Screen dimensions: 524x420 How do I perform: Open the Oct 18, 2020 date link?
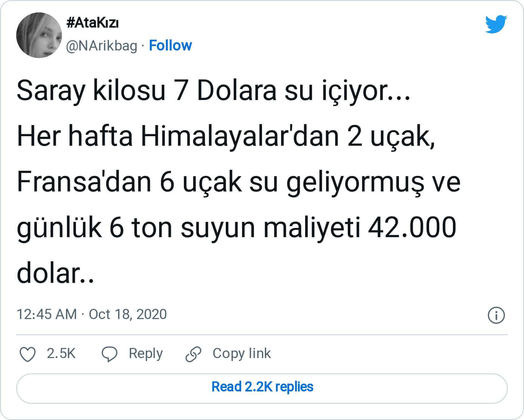(128, 314)
